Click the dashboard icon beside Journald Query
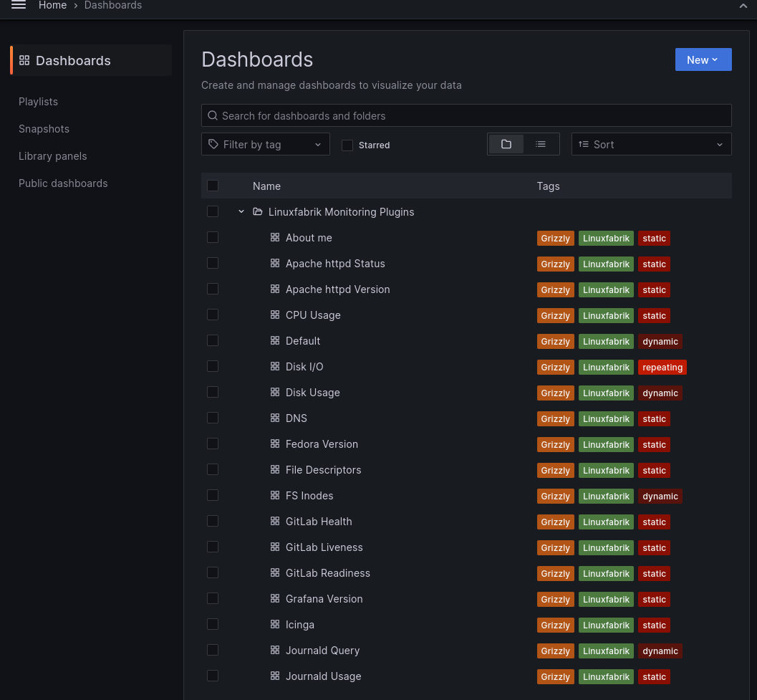The width and height of the screenshot is (757, 700). 275,650
